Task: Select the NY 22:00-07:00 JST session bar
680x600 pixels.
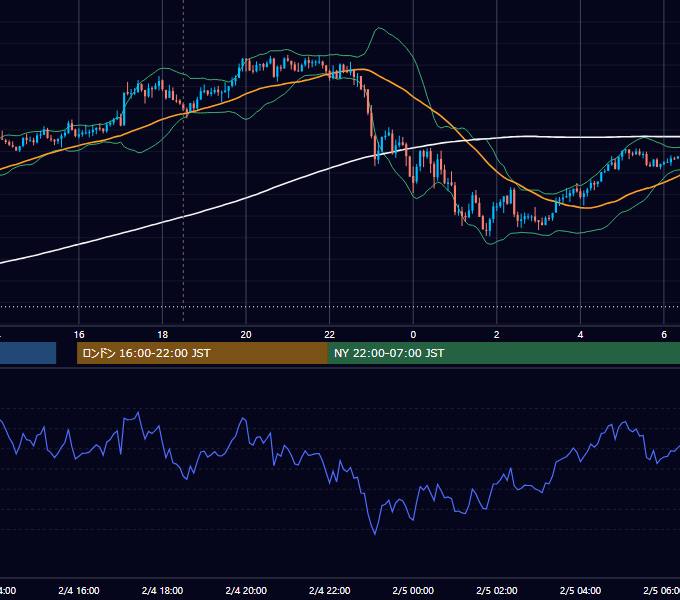Action: (503, 353)
